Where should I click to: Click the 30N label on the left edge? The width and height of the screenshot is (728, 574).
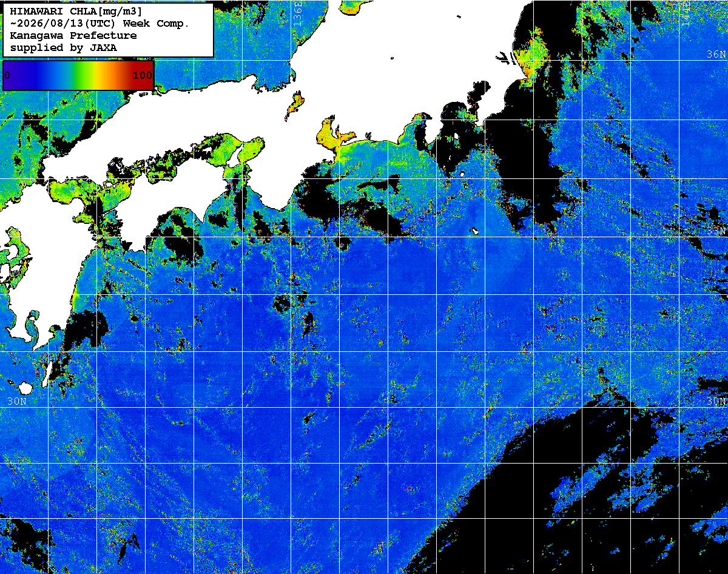(x=17, y=401)
